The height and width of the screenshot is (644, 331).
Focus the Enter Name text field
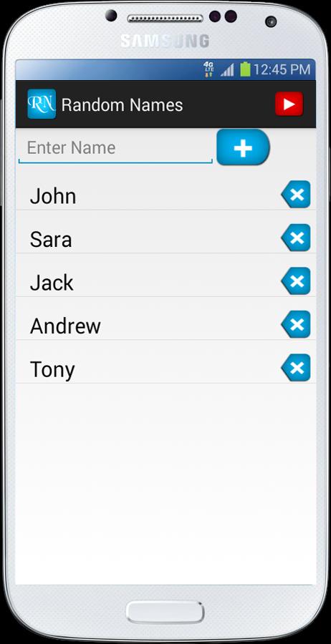(x=115, y=148)
